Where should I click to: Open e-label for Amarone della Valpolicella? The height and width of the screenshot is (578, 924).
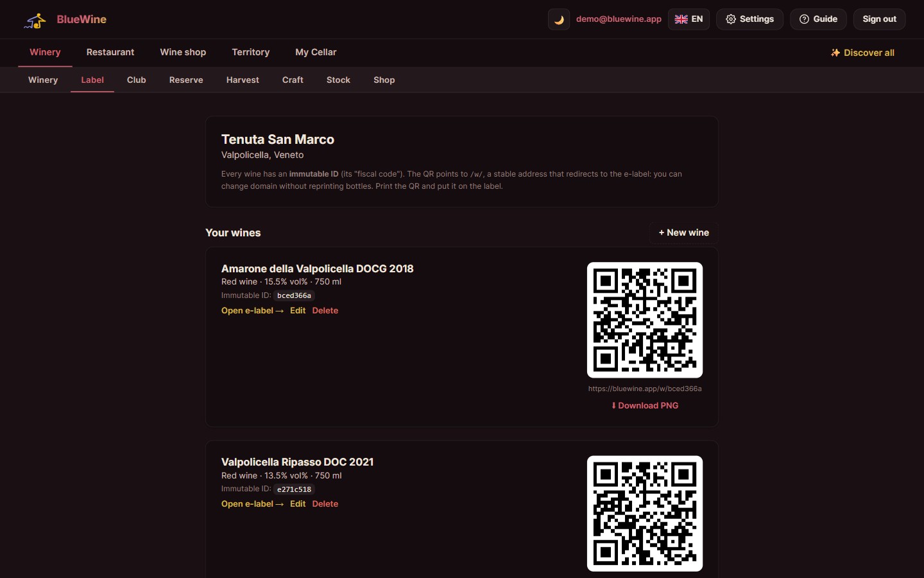point(252,311)
